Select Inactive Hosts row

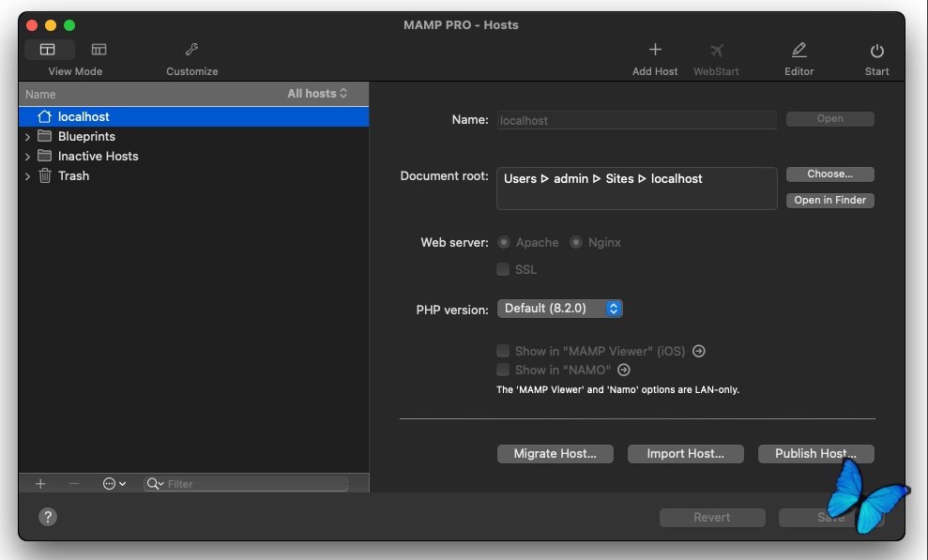(193, 156)
